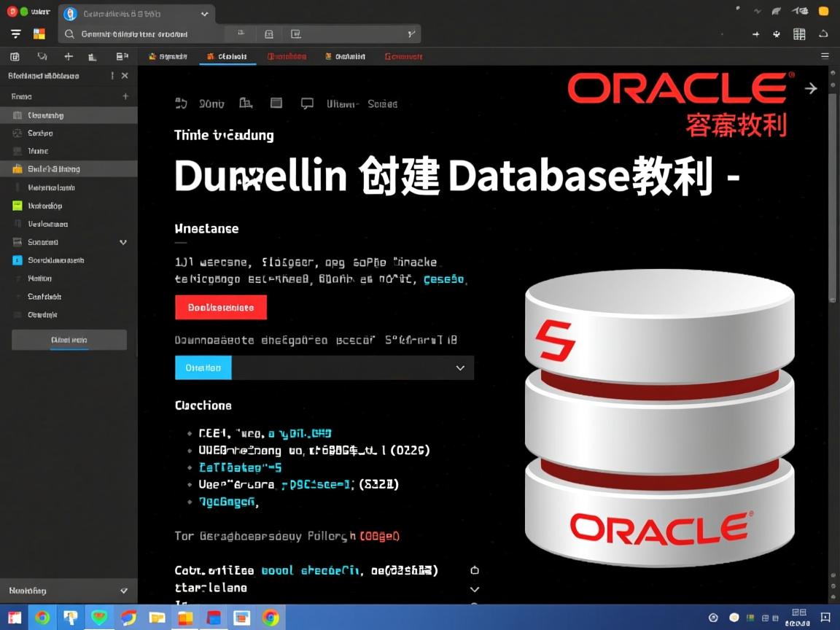
Task: Click the yellow square indicator in top-right corner
Action: 823,11
